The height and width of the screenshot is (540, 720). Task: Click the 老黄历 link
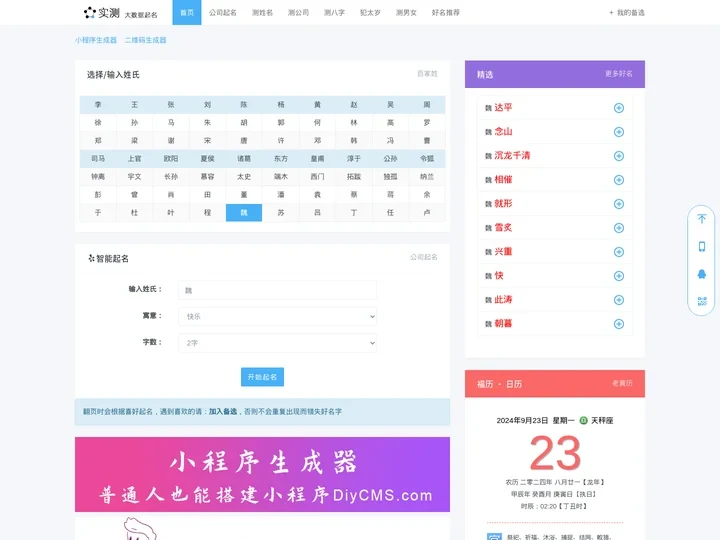pyautogui.click(x=622, y=383)
